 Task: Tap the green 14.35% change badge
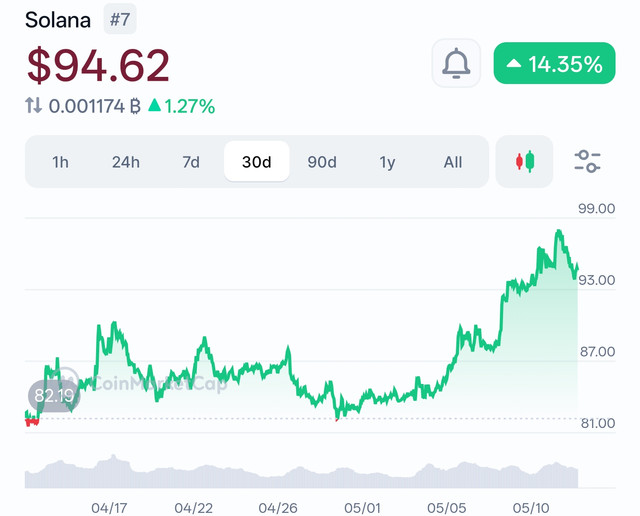[x=554, y=63]
